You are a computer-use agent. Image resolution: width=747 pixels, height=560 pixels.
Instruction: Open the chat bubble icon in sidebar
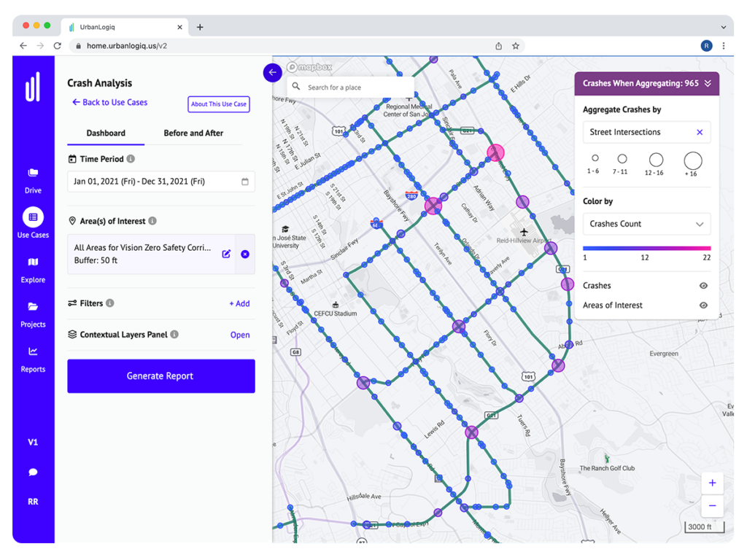[33, 472]
